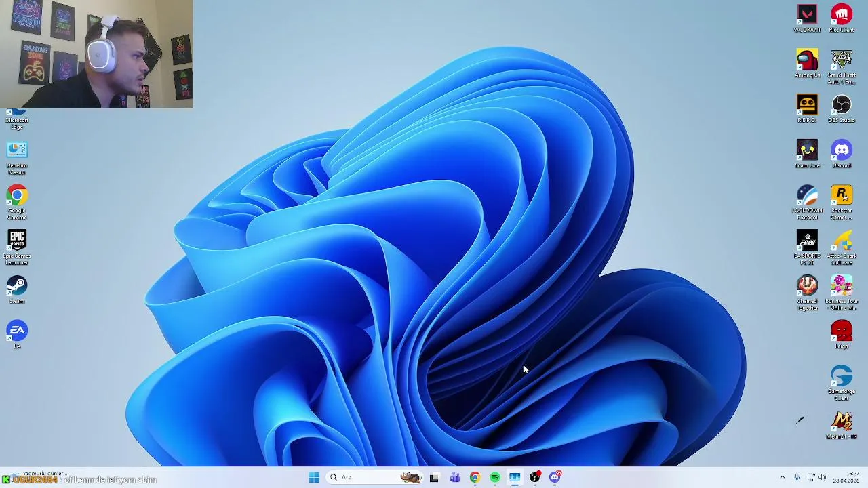868x488 pixels.
Task: Select the Denetim Masası desktop icon
Action: [x=17, y=157]
